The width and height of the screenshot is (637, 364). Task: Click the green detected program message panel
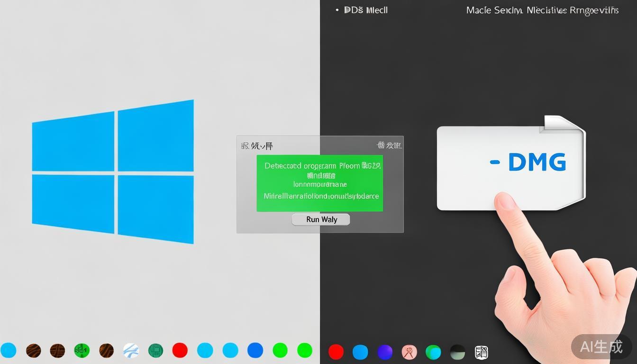click(320, 183)
